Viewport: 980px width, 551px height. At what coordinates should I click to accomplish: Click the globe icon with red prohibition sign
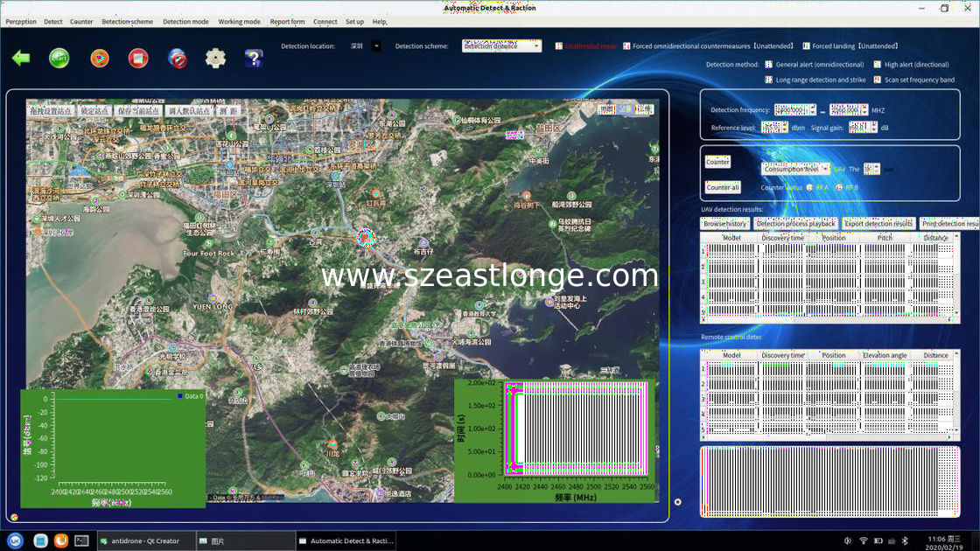click(x=177, y=59)
